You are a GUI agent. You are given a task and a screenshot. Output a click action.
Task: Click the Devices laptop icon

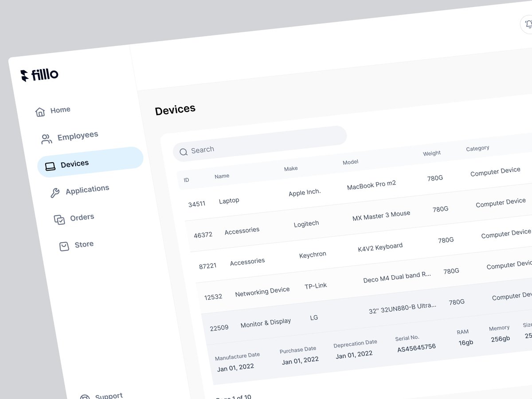pyautogui.click(x=50, y=167)
